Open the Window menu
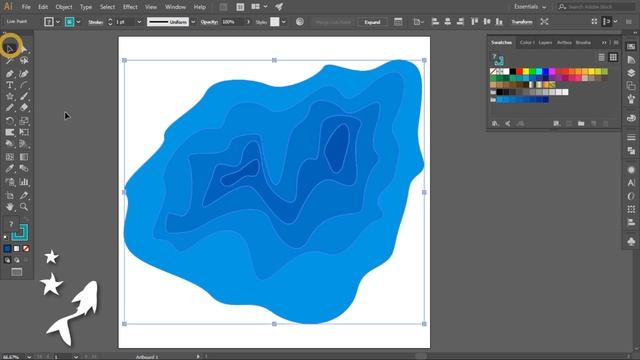This screenshot has height=360, width=640. (x=176, y=7)
